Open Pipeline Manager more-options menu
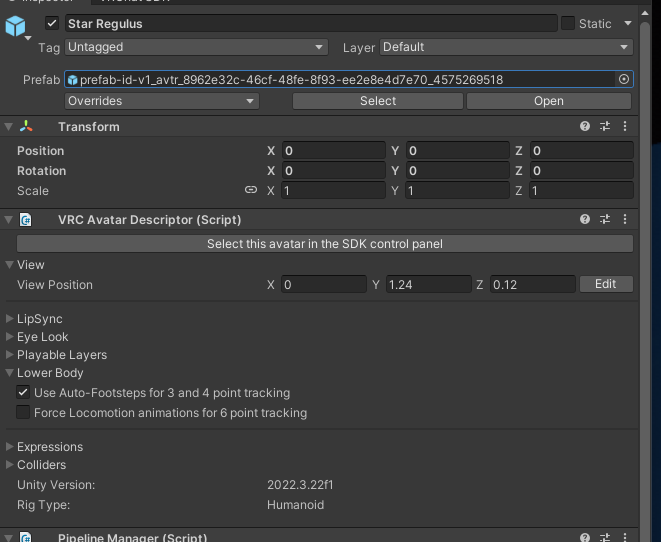The height and width of the screenshot is (542, 661). pos(625,537)
